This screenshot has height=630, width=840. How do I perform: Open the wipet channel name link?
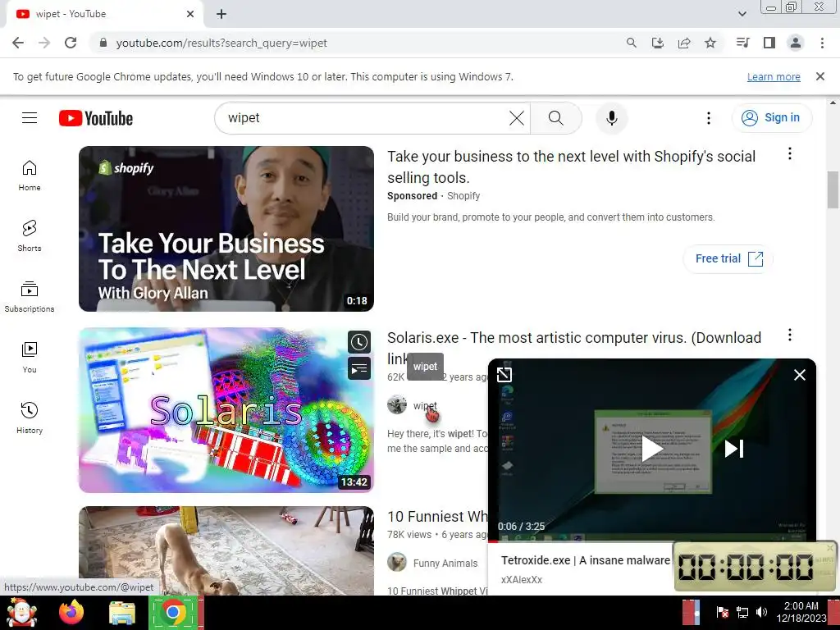(425, 405)
